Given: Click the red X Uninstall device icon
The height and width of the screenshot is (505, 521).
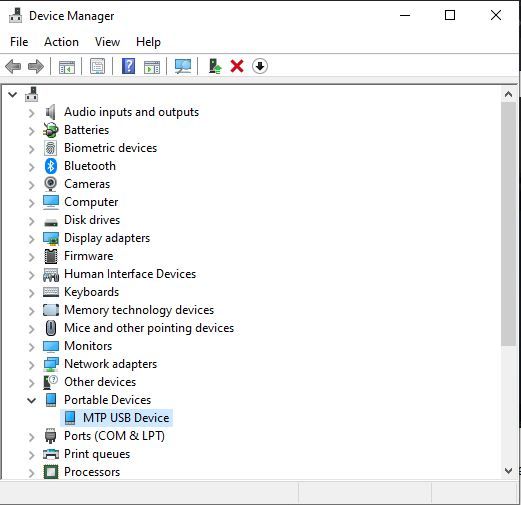Looking at the screenshot, I should [x=237, y=66].
